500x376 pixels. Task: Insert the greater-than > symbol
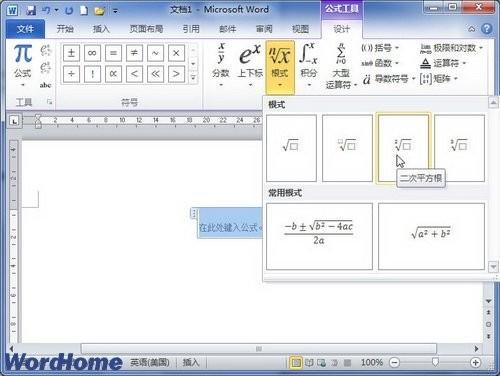coord(176,74)
